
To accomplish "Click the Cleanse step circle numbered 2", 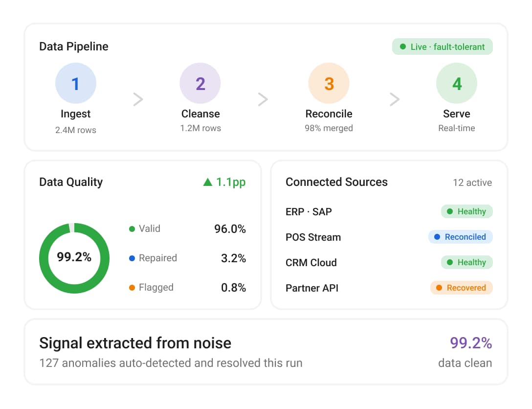I will (200, 83).
